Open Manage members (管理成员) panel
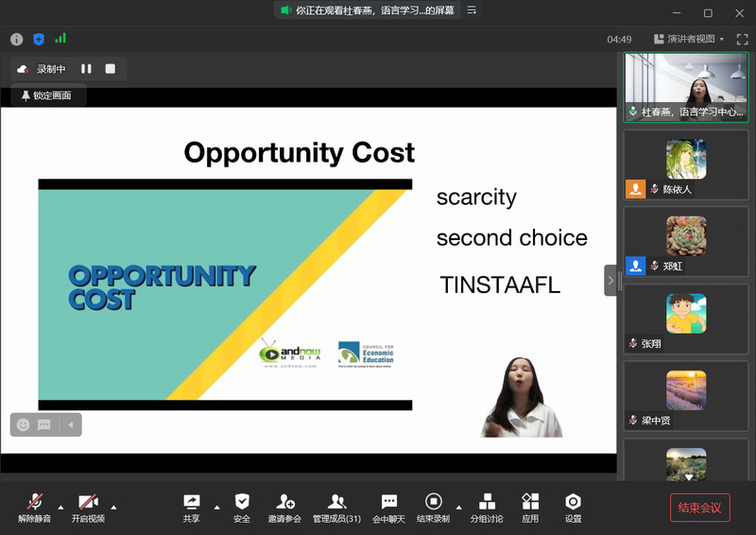This screenshot has width=756, height=535. tap(336, 508)
